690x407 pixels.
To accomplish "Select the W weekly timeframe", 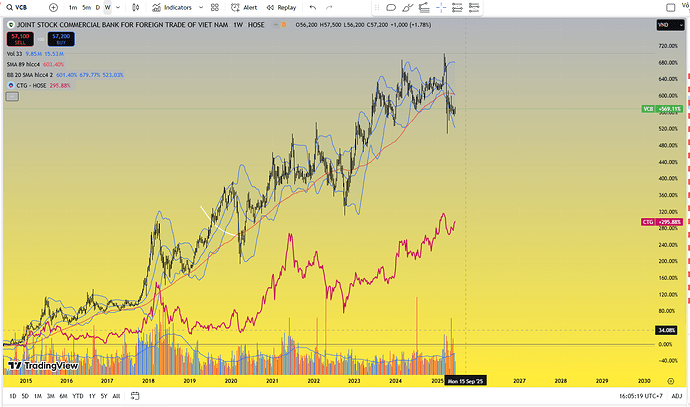I will 107,7.
